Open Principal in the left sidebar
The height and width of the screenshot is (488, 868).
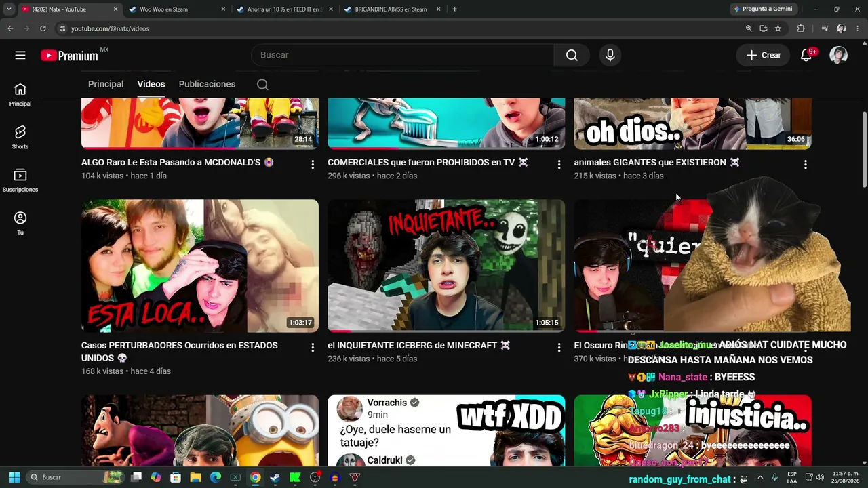tap(20, 95)
